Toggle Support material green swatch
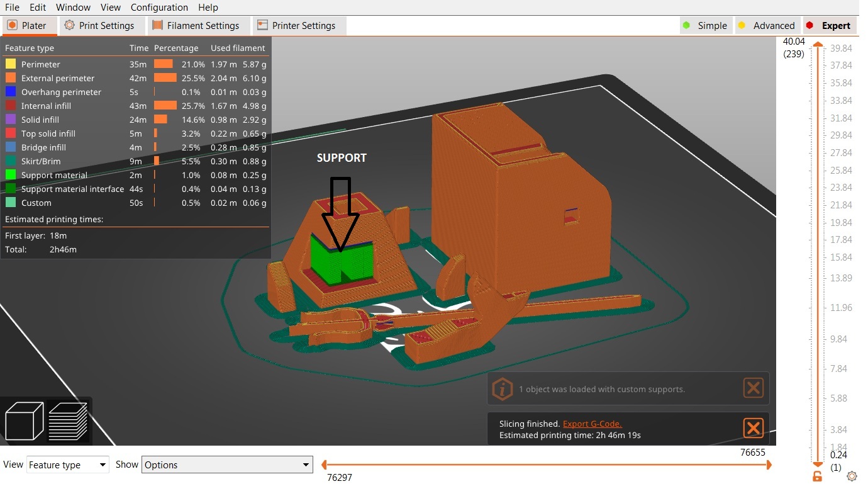 (11, 175)
